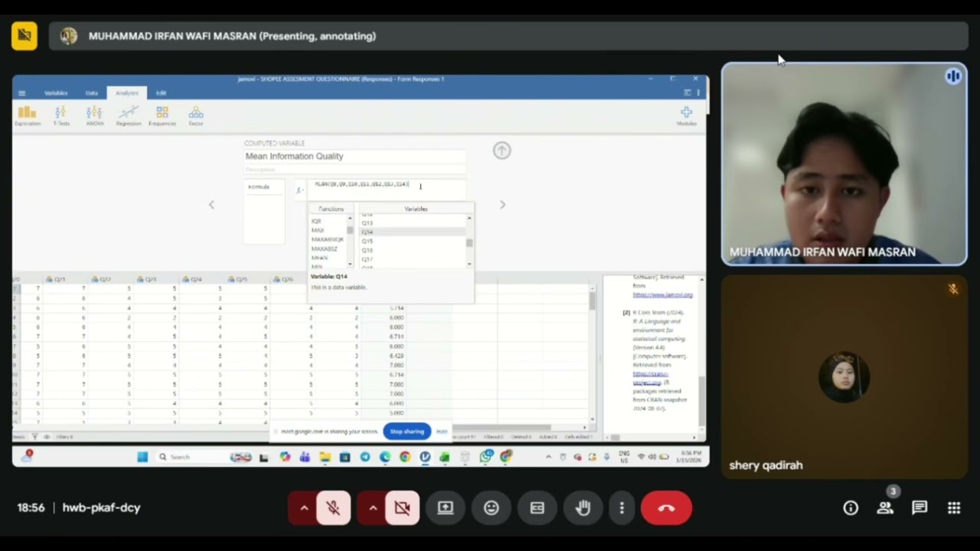Click the filter icon in jamovi status bar
Viewport: 980px width, 551px height.
point(34,436)
